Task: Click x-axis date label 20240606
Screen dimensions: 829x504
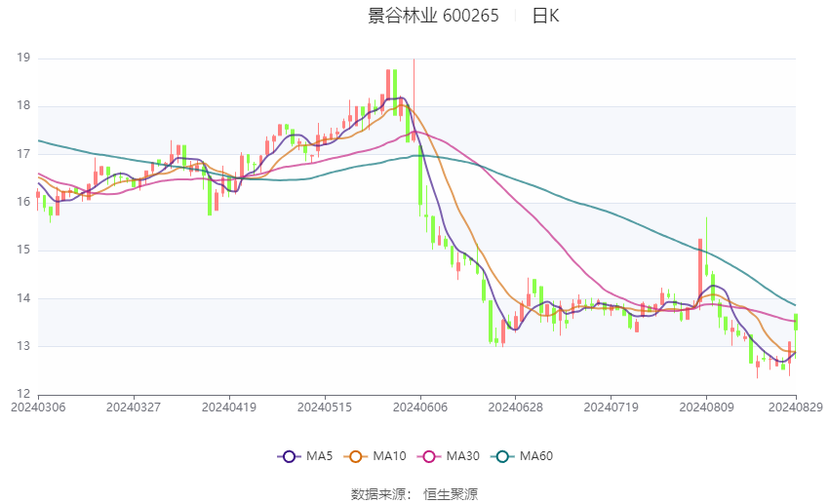Action: 420,407
